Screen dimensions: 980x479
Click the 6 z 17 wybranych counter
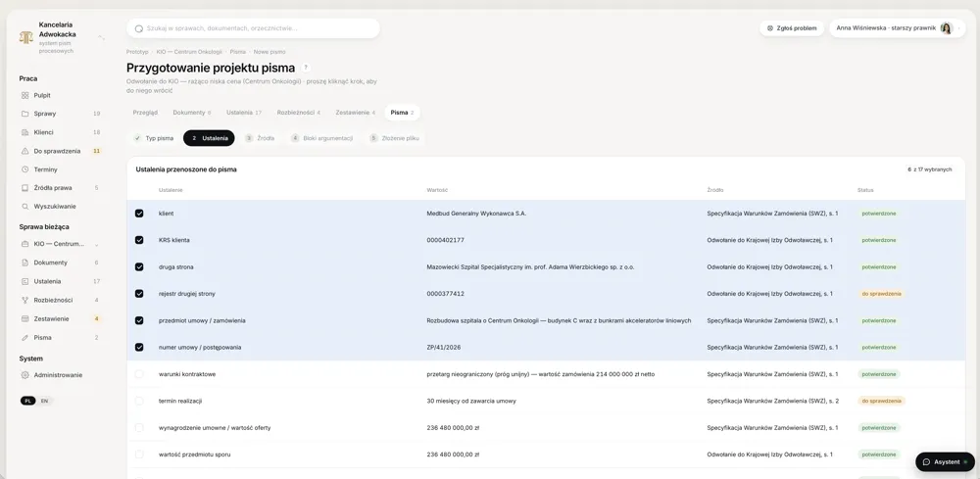point(930,169)
